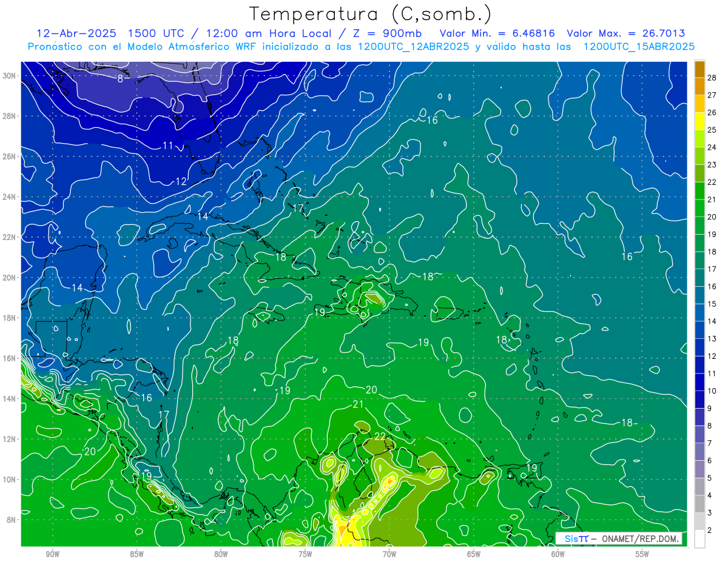Click the legend scale number '10'

pyautogui.click(x=712, y=391)
